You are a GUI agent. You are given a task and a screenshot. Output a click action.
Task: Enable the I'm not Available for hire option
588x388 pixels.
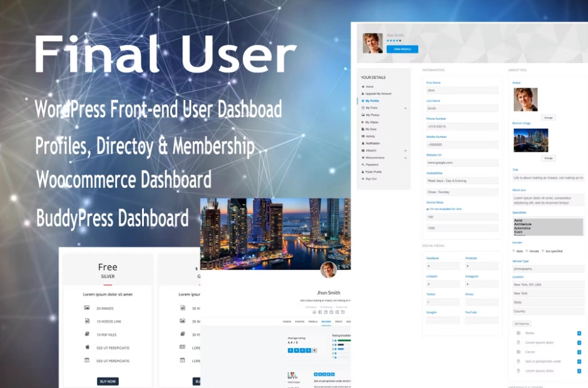coord(427,208)
